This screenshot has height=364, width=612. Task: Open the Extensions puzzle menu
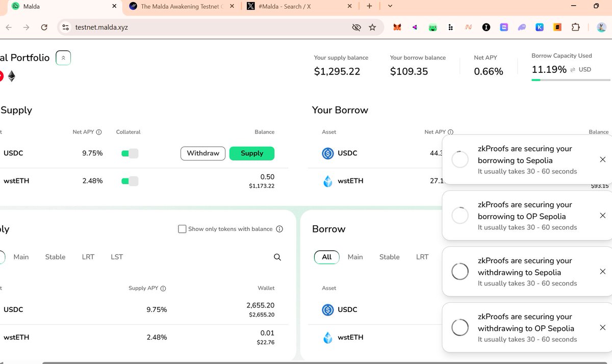(575, 28)
